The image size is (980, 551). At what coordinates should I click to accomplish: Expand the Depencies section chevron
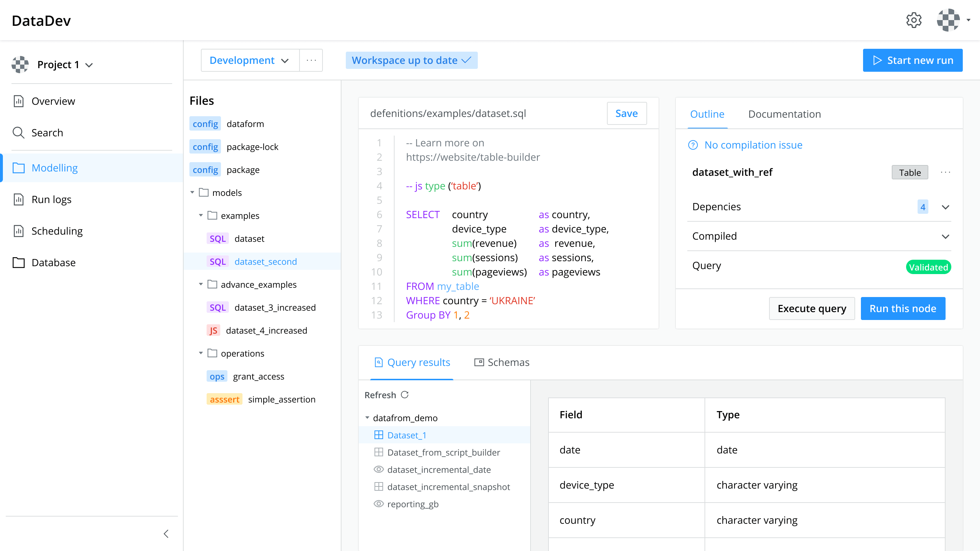(x=945, y=207)
